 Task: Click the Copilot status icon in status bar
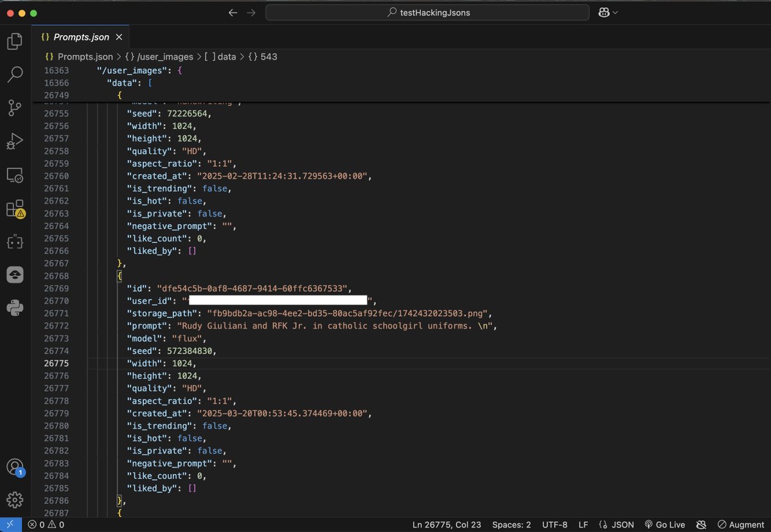tap(701, 525)
